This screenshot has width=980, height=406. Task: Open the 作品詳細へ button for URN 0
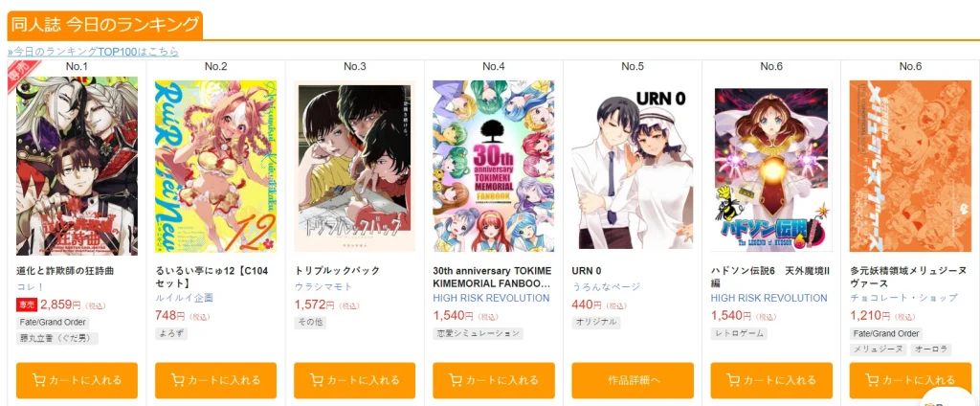[x=633, y=380]
